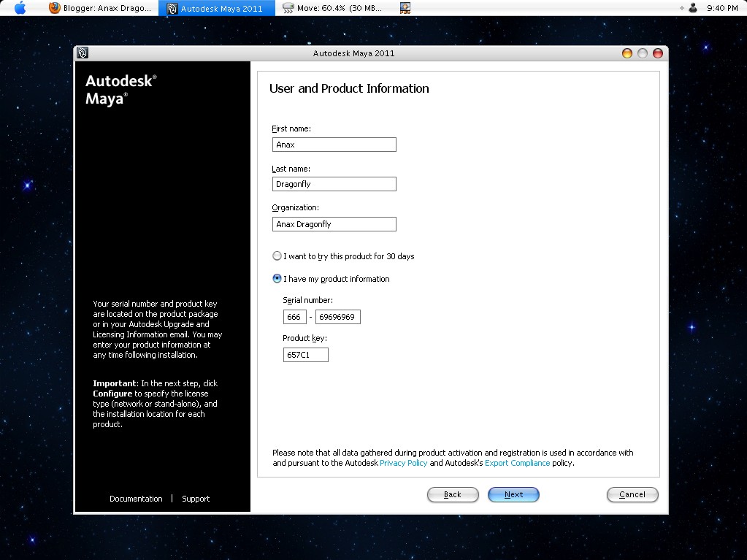Click the bold Configure word in sidebar
This screenshot has width=747, height=560.
point(112,394)
